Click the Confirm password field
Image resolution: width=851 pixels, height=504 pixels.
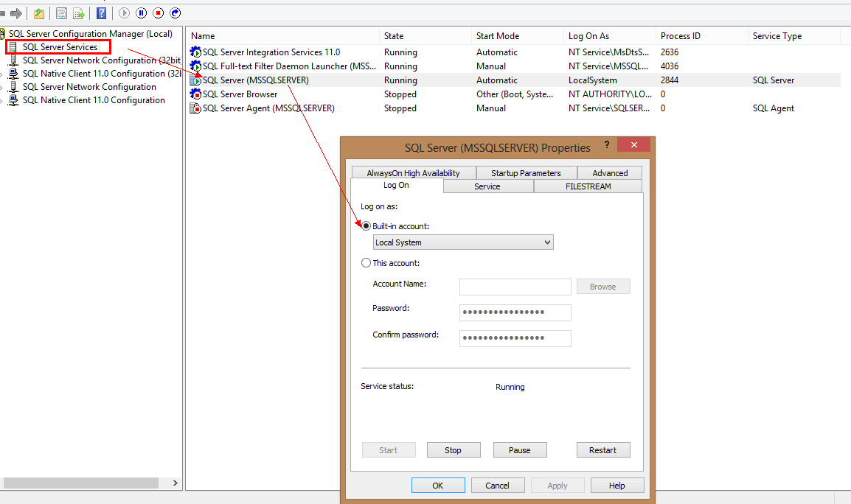(515, 338)
